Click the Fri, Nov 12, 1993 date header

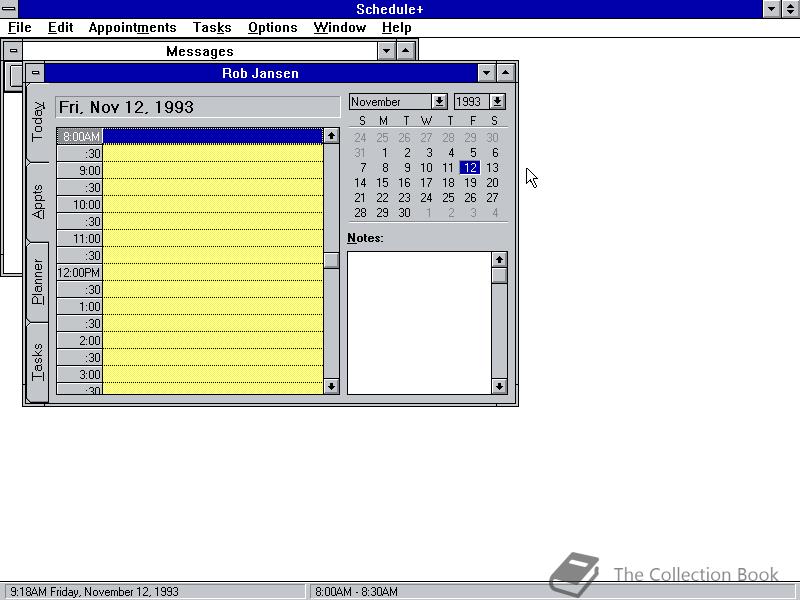coord(198,107)
